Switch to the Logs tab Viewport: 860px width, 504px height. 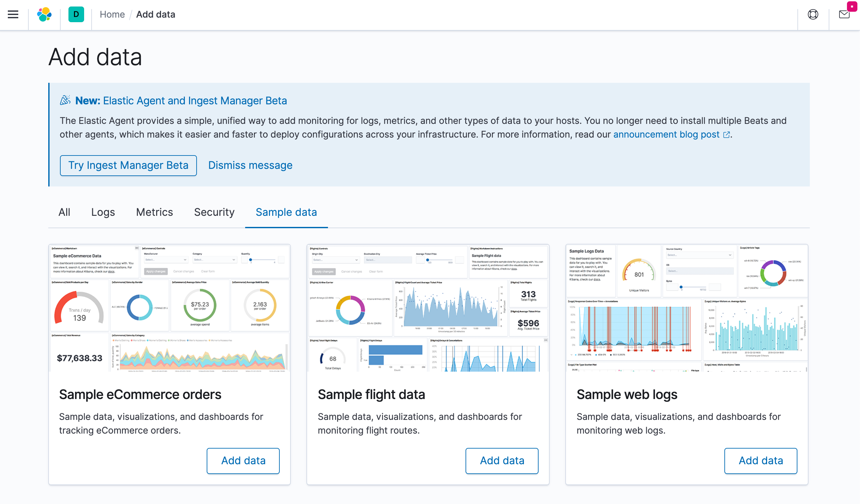[103, 212]
